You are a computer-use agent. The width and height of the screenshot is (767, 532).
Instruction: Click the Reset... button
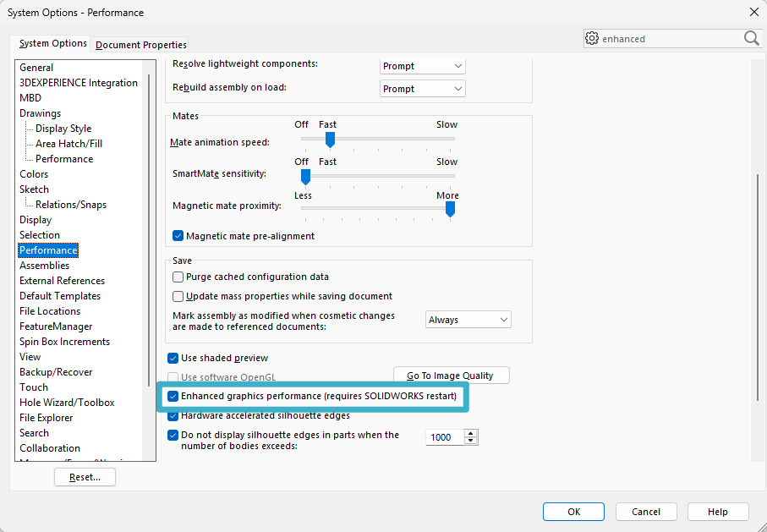point(85,477)
